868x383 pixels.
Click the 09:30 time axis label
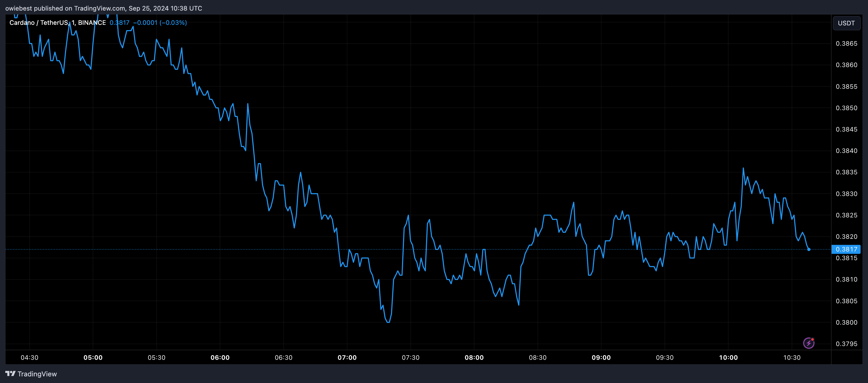pos(665,357)
